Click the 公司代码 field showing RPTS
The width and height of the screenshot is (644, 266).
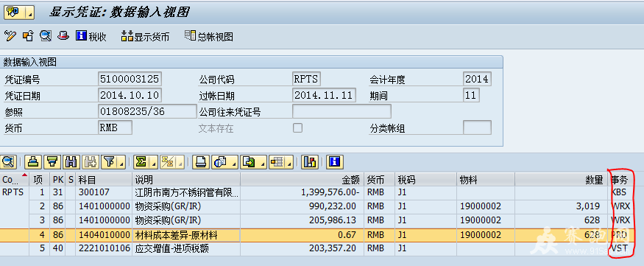coord(306,79)
